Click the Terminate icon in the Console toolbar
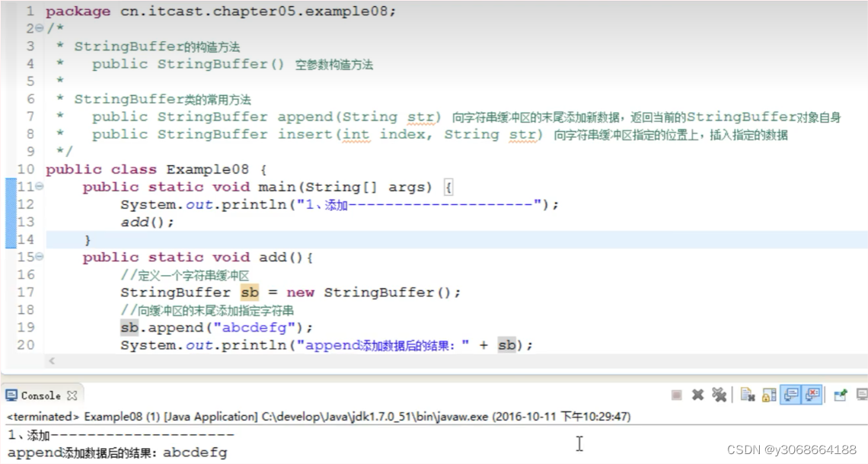The image size is (868, 464). click(x=677, y=395)
